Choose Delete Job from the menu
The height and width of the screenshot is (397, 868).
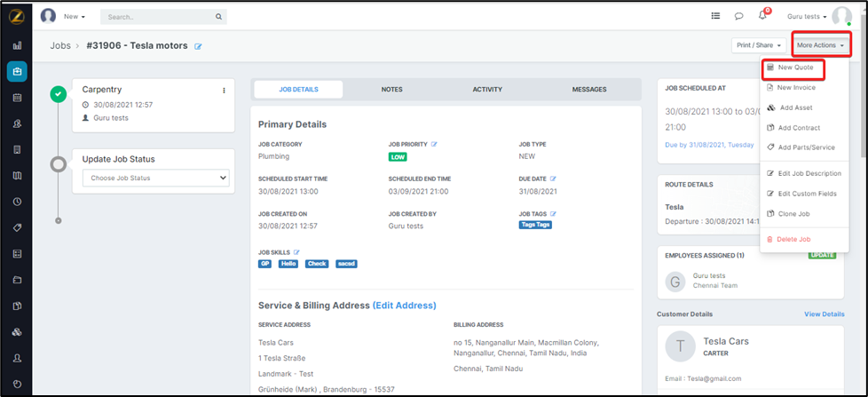793,239
